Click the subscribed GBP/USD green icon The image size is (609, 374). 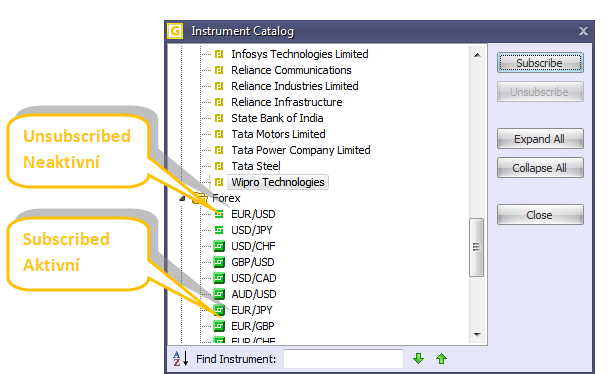click(219, 262)
